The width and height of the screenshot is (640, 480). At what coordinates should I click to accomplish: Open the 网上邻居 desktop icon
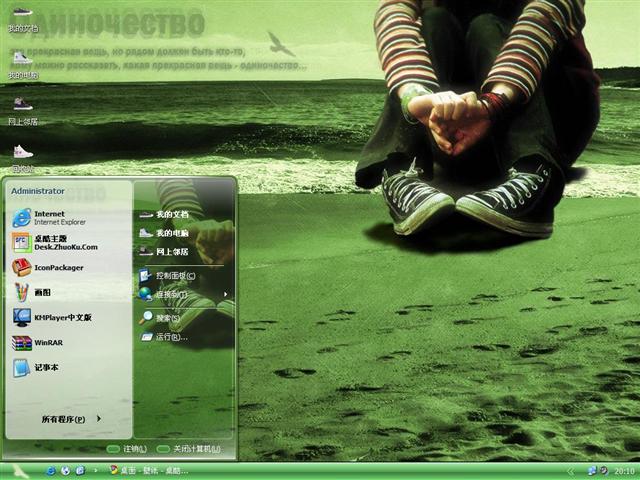tap(23, 111)
